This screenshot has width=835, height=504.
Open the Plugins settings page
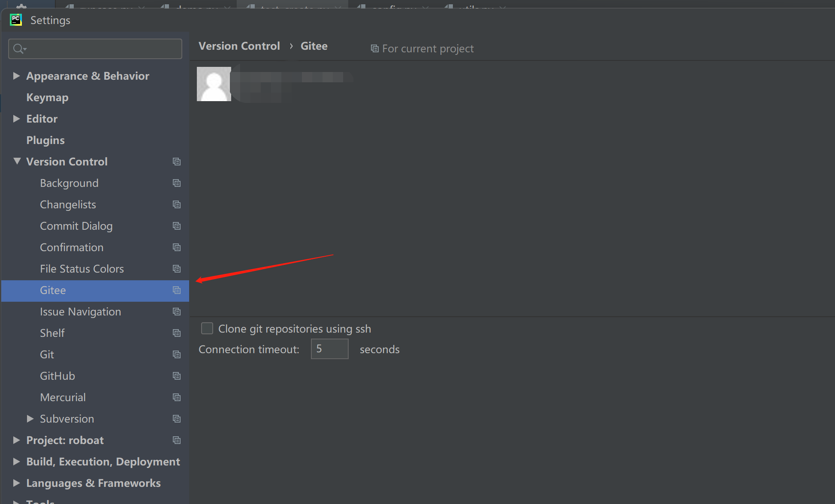pos(45,140)
